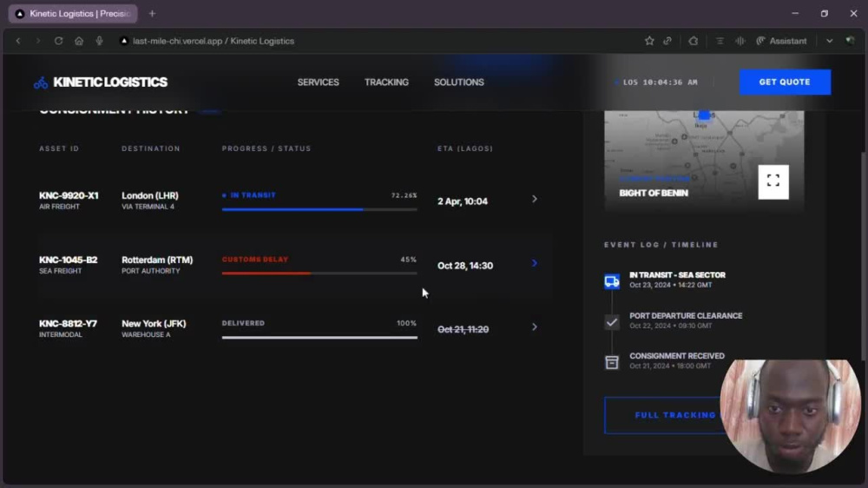This screenshot has width=868, height=488.
Task: Click the In Transit status label
Action: [x=253, y=195]
